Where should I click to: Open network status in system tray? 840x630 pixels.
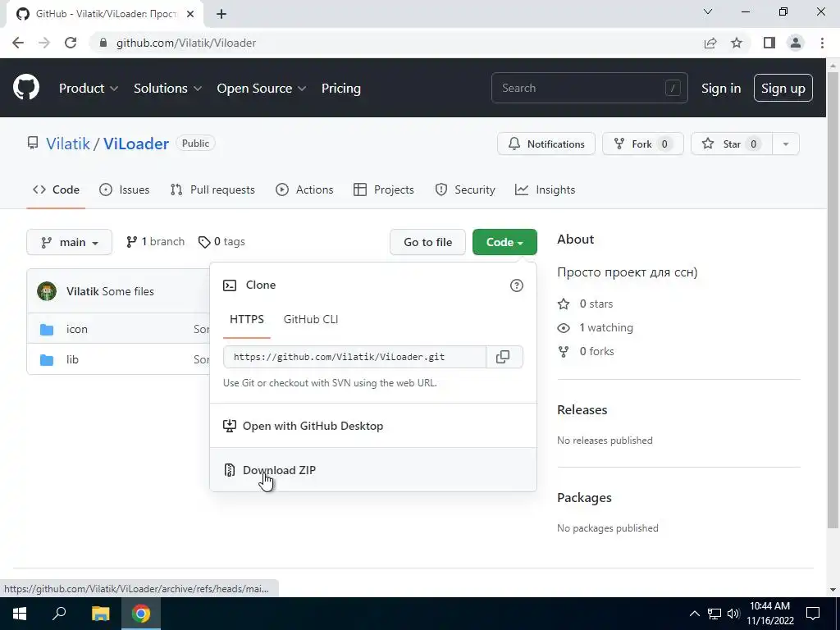tap(714, 614)
